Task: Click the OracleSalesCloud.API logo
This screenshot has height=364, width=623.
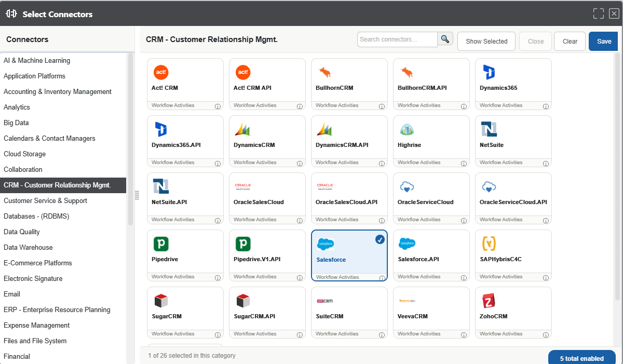Action: click(x=325, y=186)
